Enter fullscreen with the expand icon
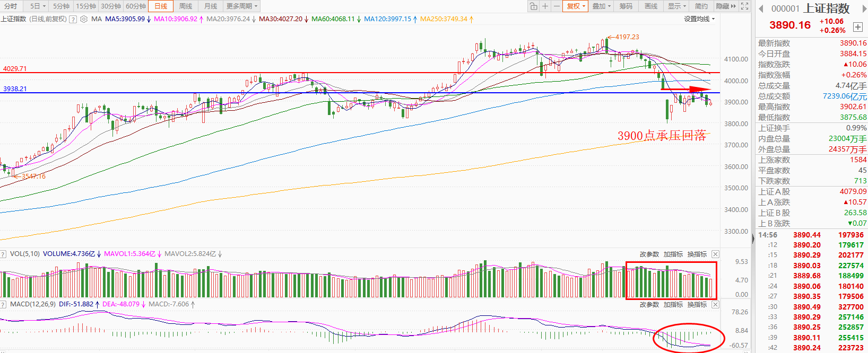Viewport: 868px width, 353px height. click(x=745, y=6)
